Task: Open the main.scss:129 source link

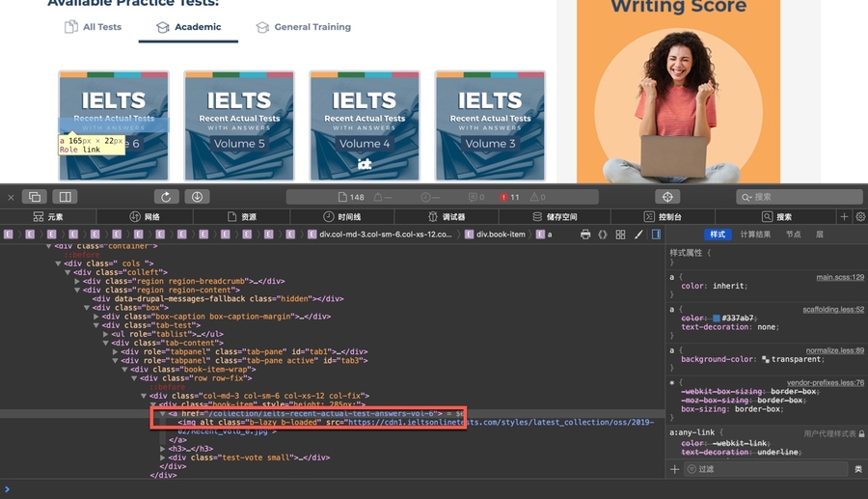Action: coord(839,277)
